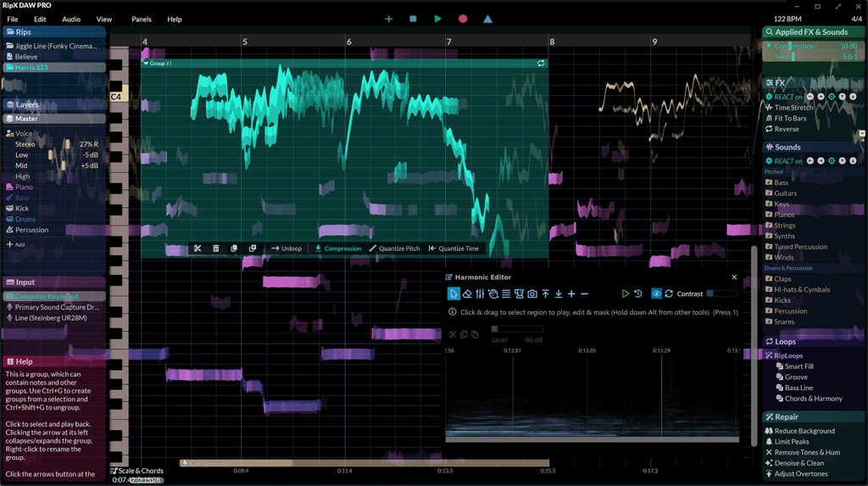868x486 pixels.
Task: Click the trash delete icon on group toolbar
Action: pos(215,249)
